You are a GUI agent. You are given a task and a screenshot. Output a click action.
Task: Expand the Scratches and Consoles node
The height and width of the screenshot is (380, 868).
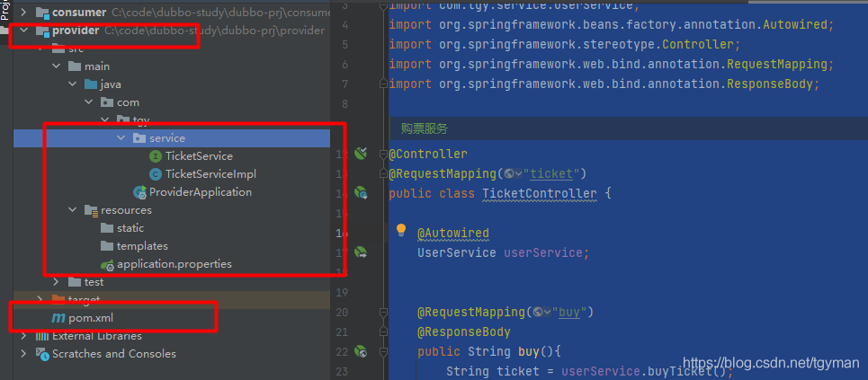point(23,354)
